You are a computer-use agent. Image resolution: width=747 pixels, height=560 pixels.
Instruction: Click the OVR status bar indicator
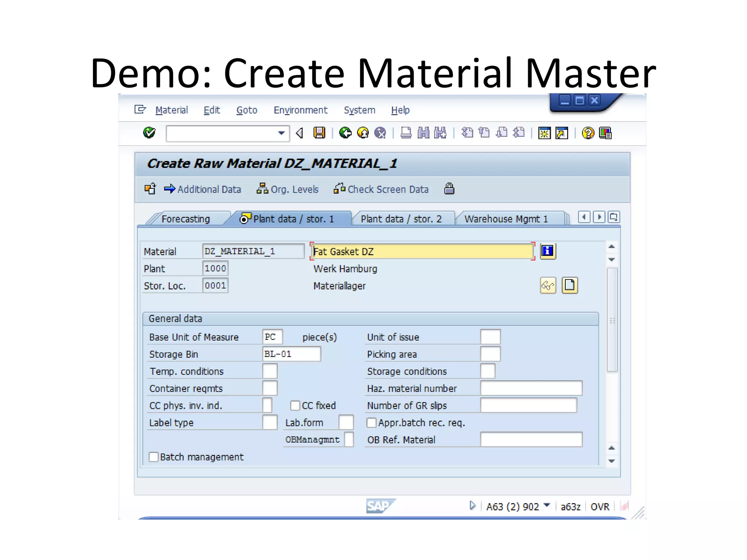[600, 507]
